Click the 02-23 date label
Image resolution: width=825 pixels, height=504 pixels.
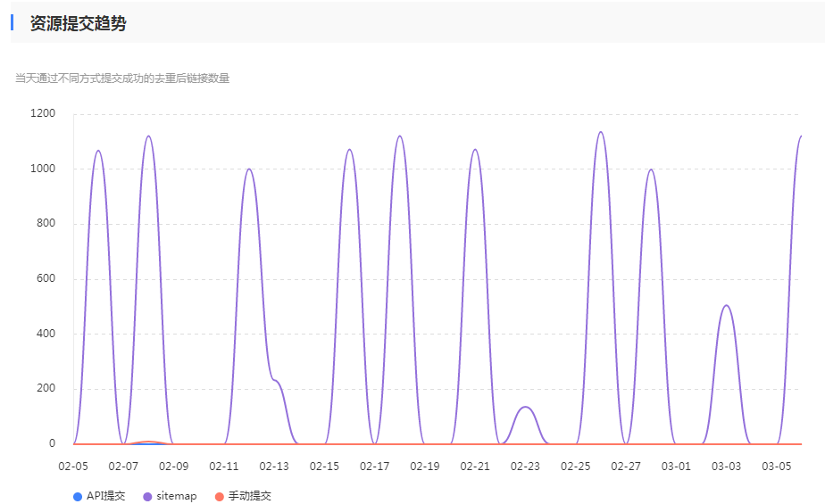[525, 467]
